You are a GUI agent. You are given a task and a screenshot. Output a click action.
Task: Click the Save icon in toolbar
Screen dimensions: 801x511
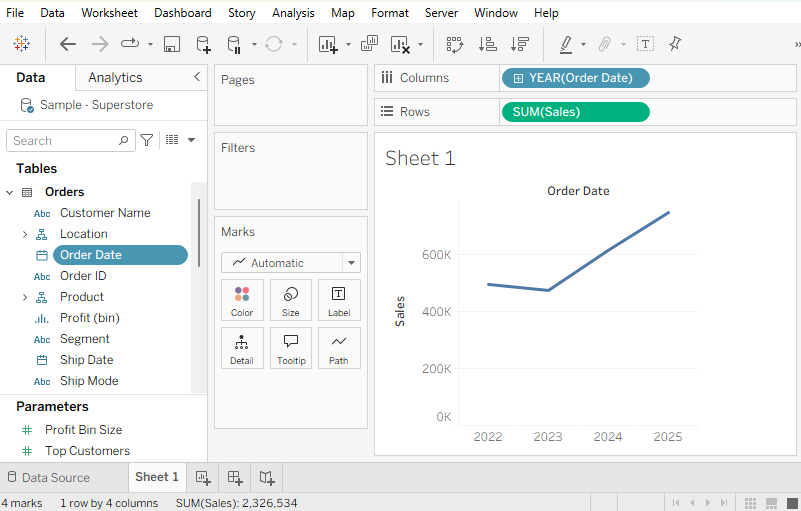(171, 44)
